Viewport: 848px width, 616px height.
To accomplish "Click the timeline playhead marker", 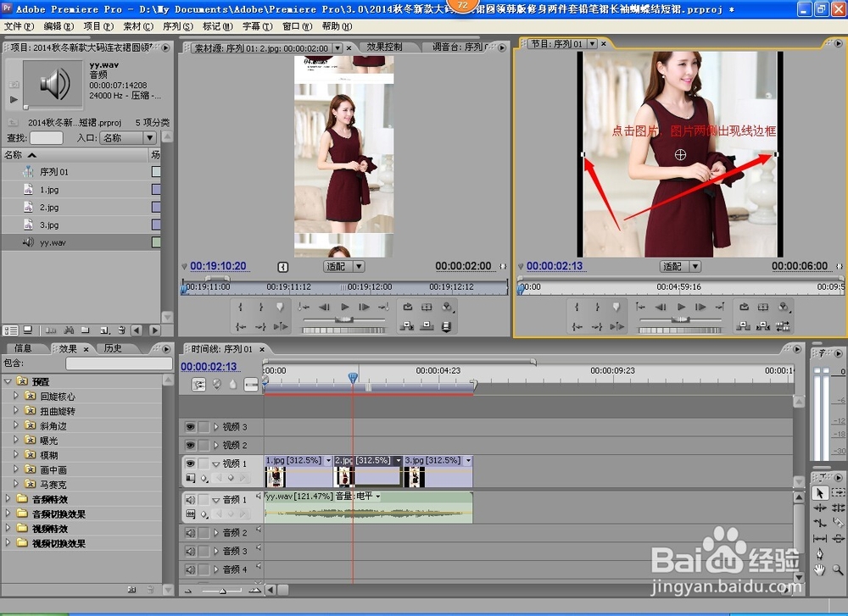I will (x=353, y=378).
